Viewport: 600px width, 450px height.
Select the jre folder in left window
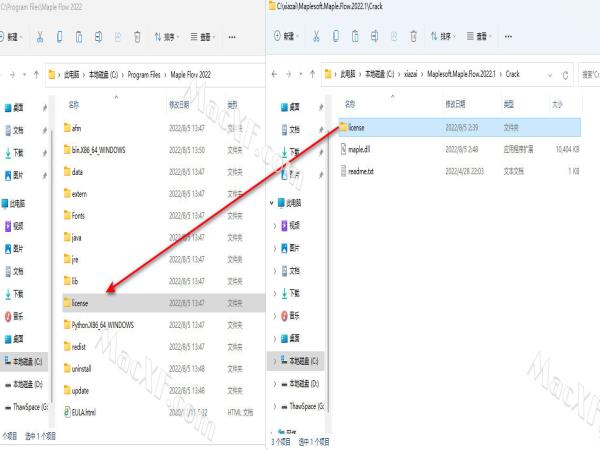164,259
